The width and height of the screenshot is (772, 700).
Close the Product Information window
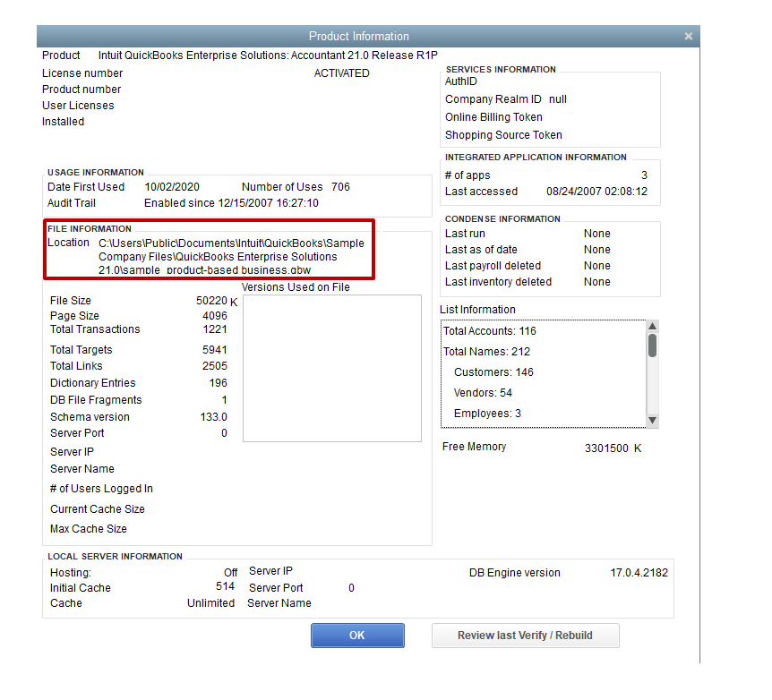(689, 36)
